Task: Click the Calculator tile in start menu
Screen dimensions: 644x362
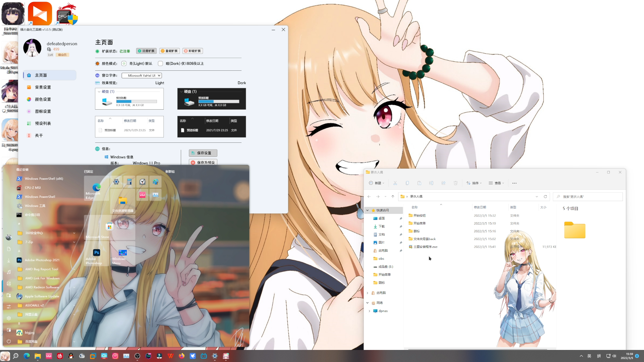Action: tap(129, 182)
